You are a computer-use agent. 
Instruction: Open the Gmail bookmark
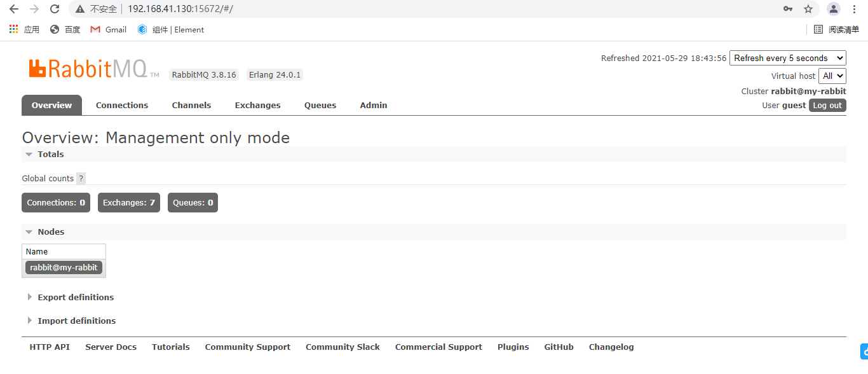tap(108, 29)
